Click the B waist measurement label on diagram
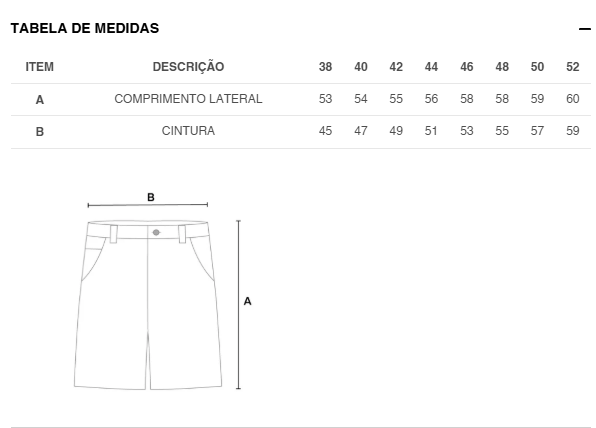Image resolution: width=596 pixels, height=428 pixels. pyautogui.click(x=151, y=197)
